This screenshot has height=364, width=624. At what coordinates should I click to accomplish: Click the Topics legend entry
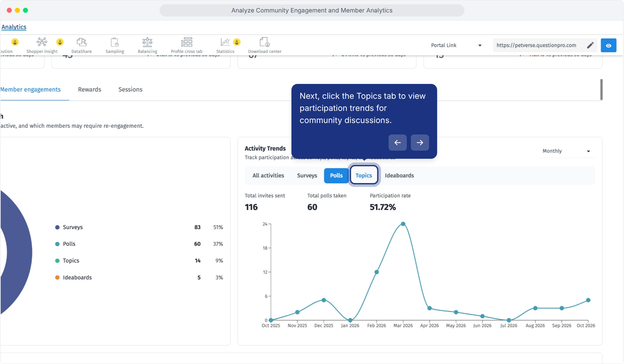pos(139,261)
